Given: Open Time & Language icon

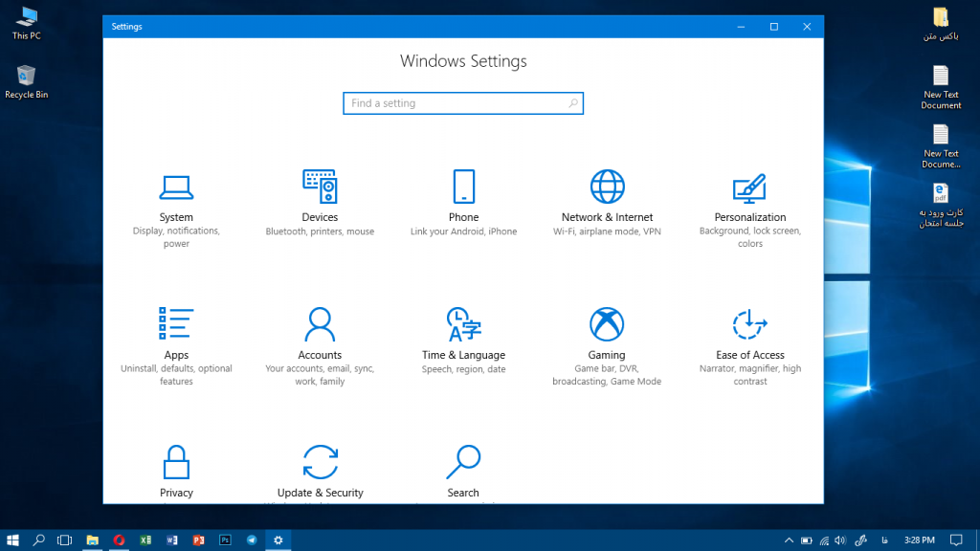Looking at the screenshot, I should tap(463, 324).
